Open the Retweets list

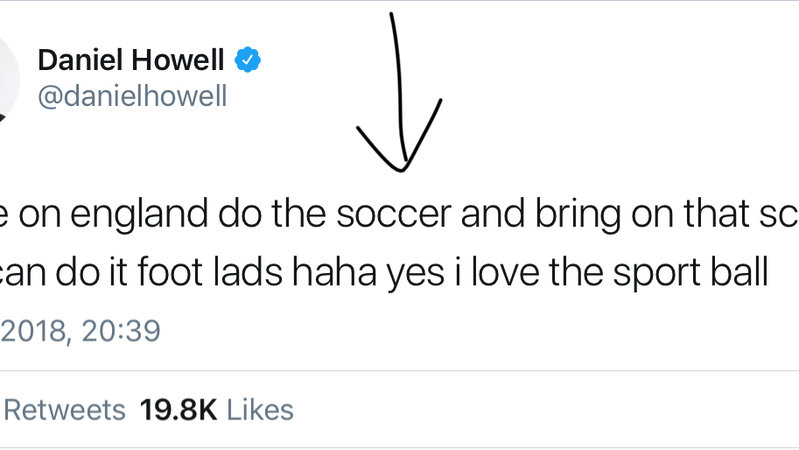tap(65, 410)
